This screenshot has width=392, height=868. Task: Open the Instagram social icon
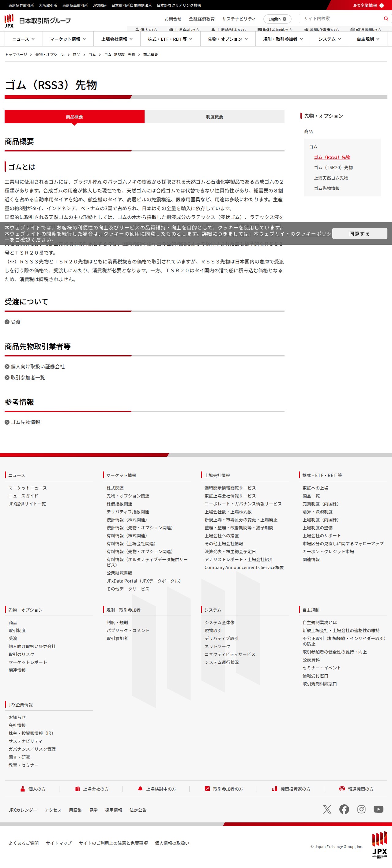click(361, 809)
